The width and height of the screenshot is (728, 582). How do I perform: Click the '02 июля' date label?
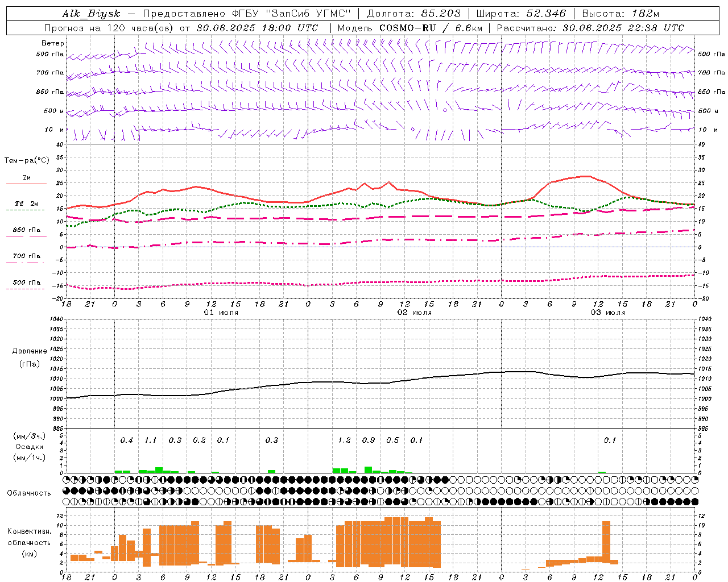click(415, 313)
